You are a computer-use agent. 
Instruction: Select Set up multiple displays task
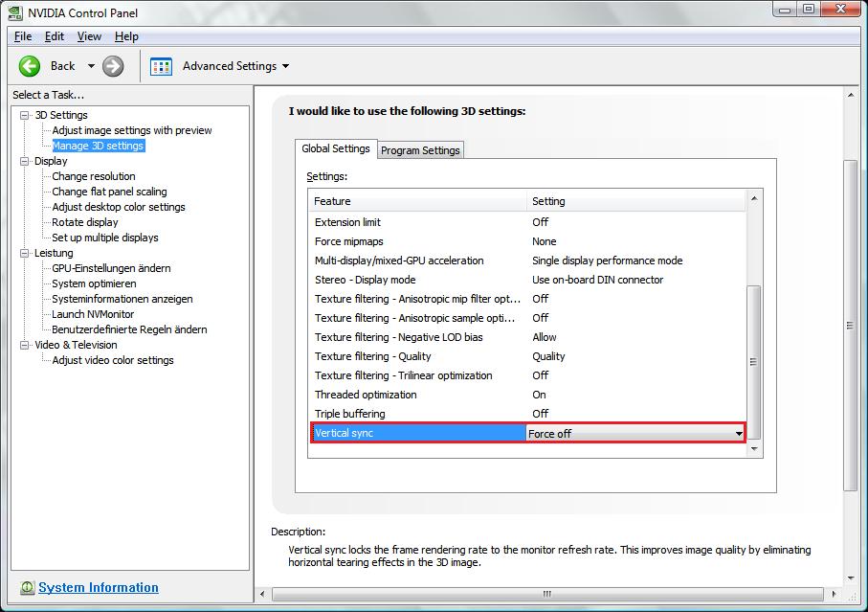105,238
